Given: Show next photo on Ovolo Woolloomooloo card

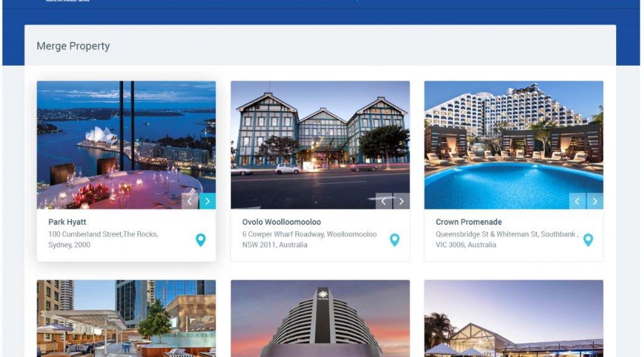Looking at the screenshot, I should tap(401, 201).
